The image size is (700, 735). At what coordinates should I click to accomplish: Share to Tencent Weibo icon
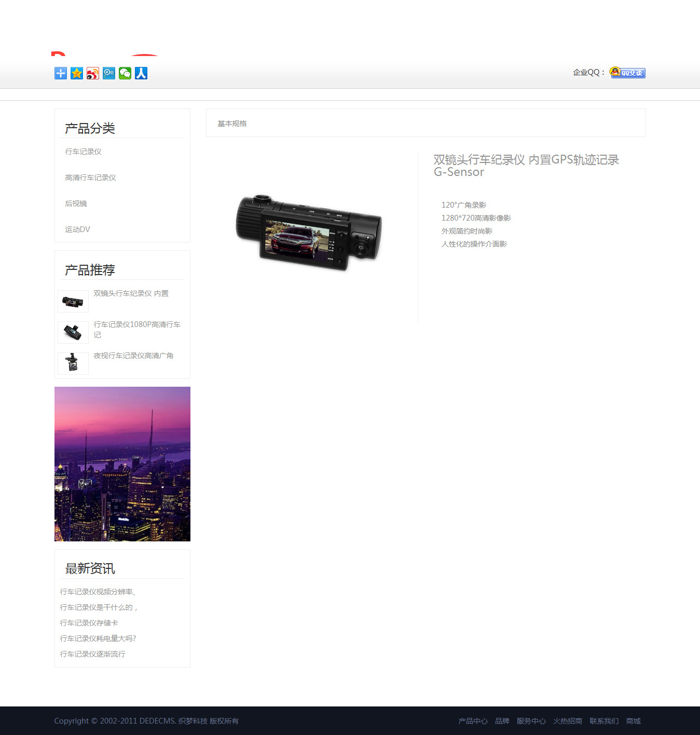pyautogui.click(x=109, y=73)
